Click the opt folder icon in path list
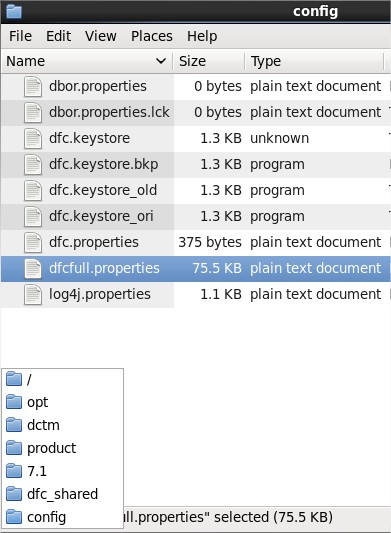The image size is (391, 533). 14,402
